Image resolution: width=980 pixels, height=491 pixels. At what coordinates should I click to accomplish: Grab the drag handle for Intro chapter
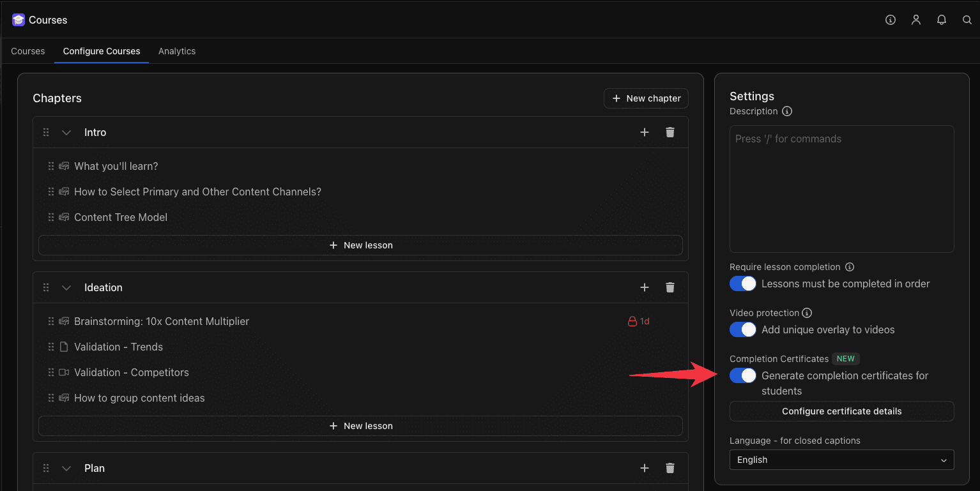tap(46, 132)
